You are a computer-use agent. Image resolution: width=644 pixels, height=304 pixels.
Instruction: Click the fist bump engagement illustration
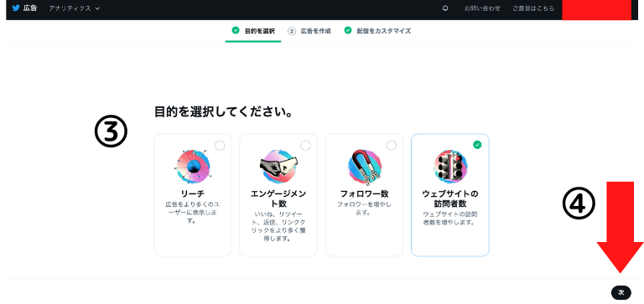coord(278,166)
